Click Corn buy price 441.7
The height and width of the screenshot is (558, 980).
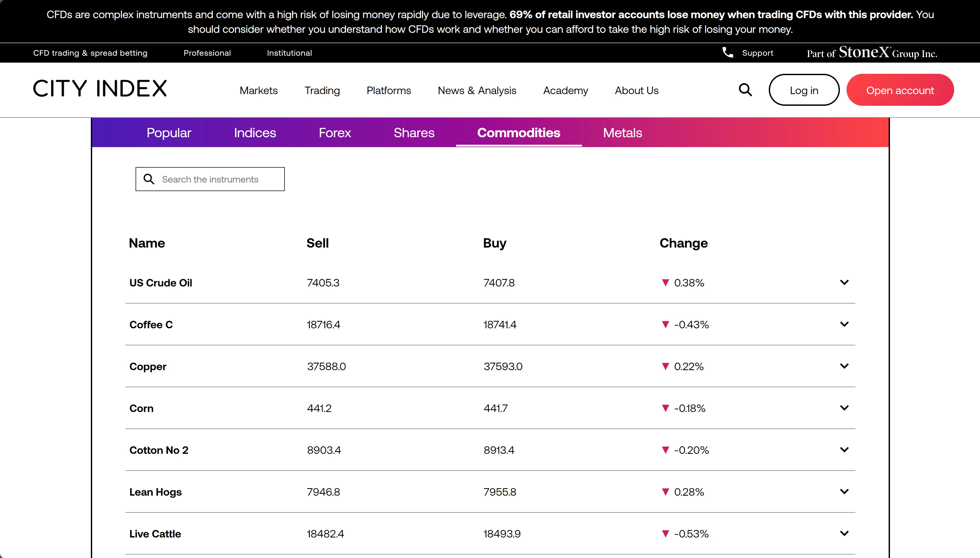coord(496,408)
